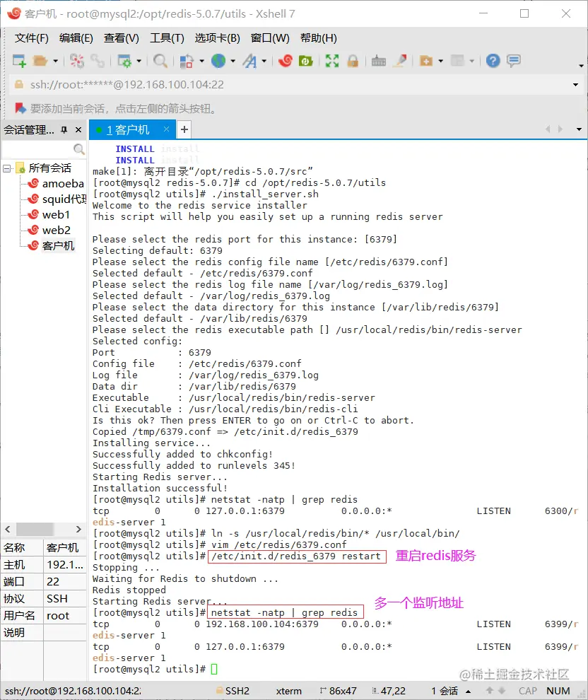Collapse the 所有会话 tree node
Screen dimensions: 588x700
point(6,168)
